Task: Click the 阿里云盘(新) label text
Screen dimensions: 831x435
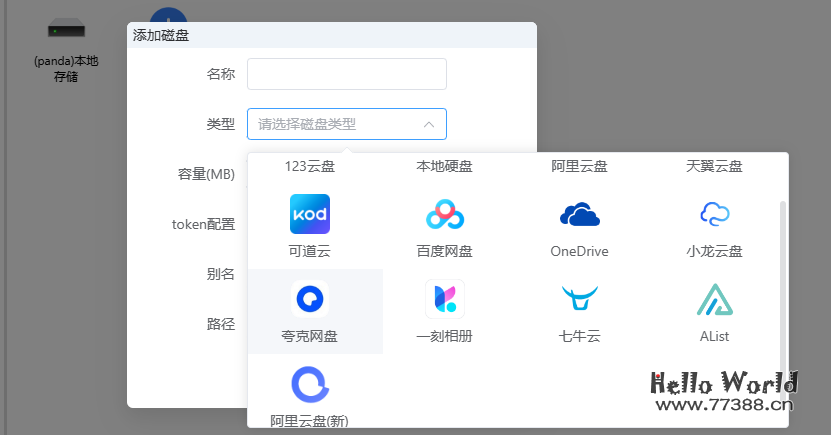Action: click(310, 421)
